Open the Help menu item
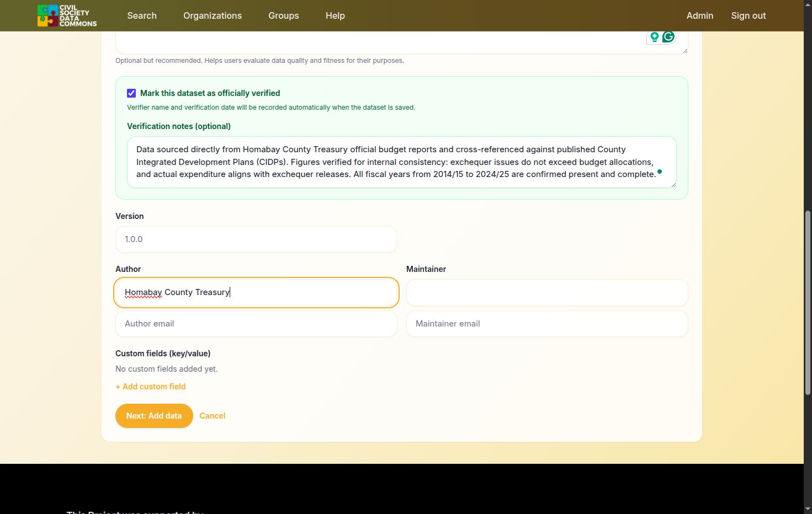This screenshot has width=812, height=514. point(335,15)
